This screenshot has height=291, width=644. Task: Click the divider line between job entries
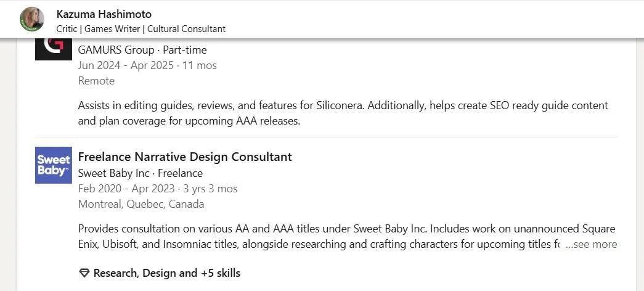pyautogui.click(x=325, y=137)
